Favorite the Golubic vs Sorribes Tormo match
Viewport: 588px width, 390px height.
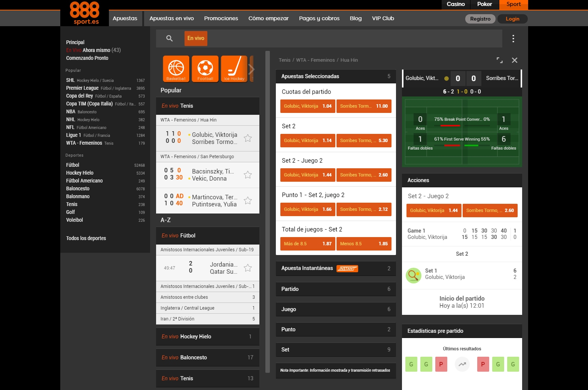click(x=248, y=138)
